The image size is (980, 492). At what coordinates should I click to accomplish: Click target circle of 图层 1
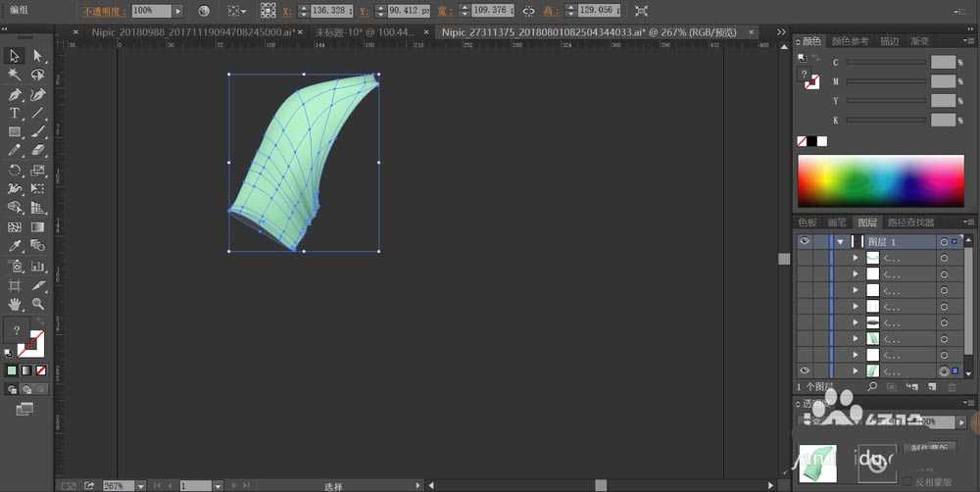(x=944, y=241)
